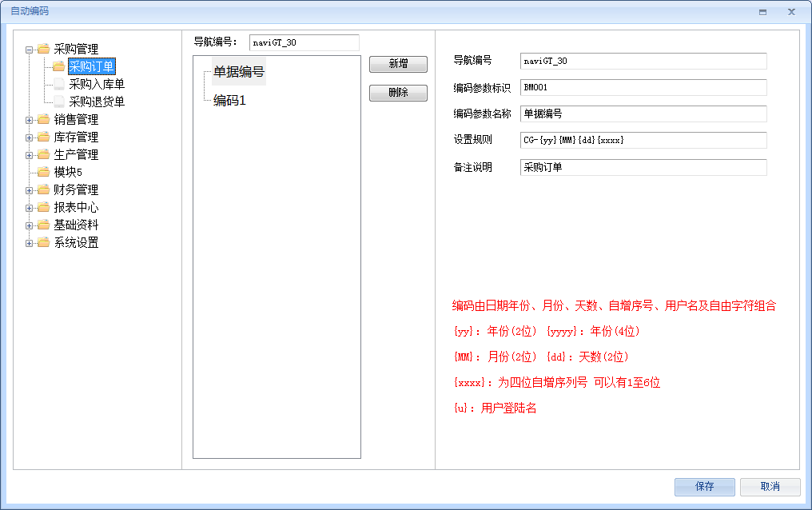812x510 pixels.
Task: Expand the 生产管理 tree node
Action: pyautogui.click(x=30, y=154)
